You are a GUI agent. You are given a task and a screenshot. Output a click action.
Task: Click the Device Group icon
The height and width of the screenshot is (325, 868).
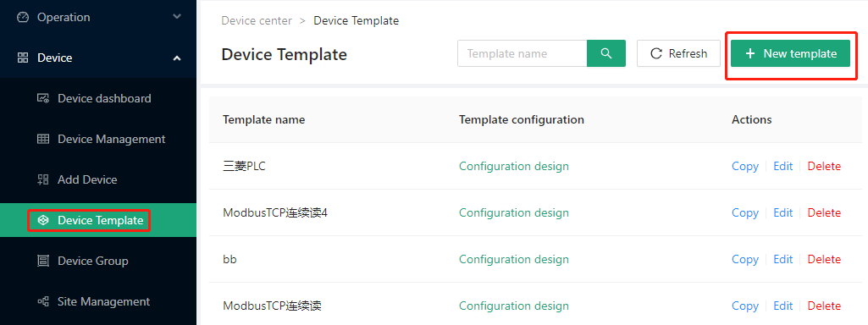(43, 261)
